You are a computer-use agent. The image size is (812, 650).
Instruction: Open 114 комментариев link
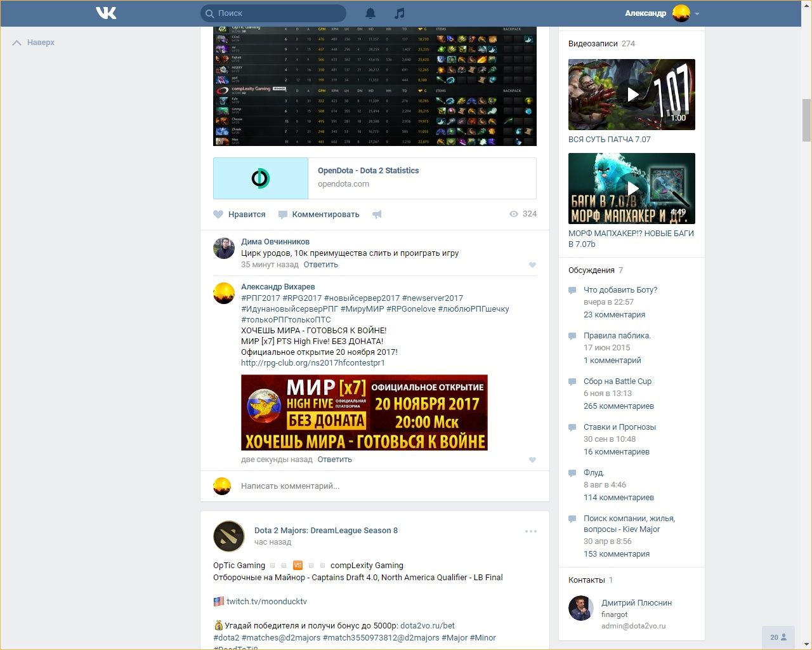(x=619, y=498)
